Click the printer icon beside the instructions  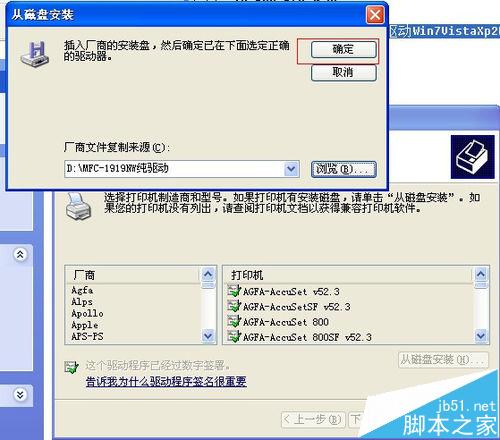click(x=78, y=207)
